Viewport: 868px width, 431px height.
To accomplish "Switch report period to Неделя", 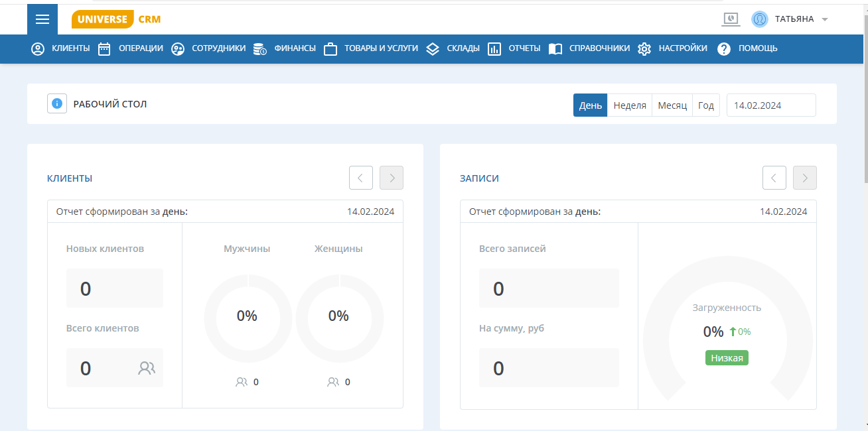I will (629, 105).
